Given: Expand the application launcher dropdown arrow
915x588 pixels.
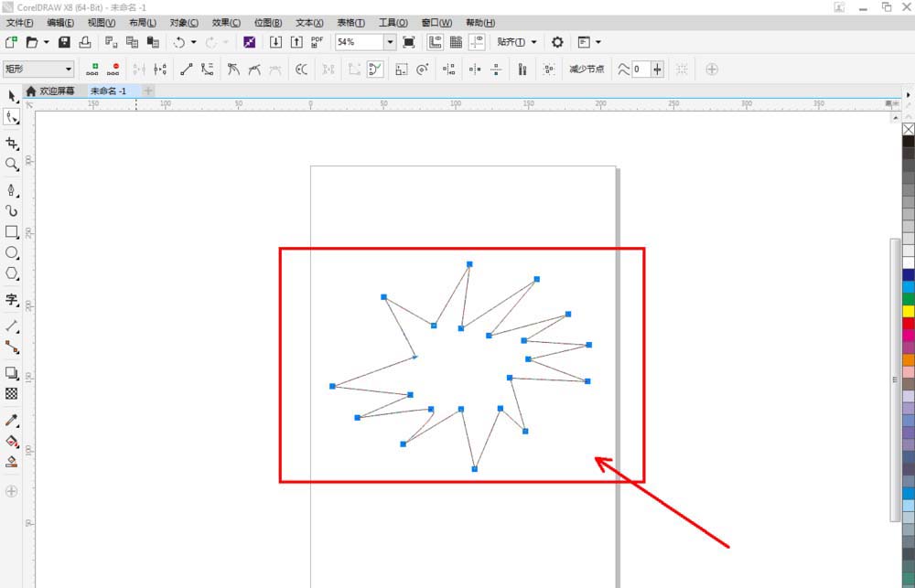Looking at the screenshot, I should click(x=598, y=42).
